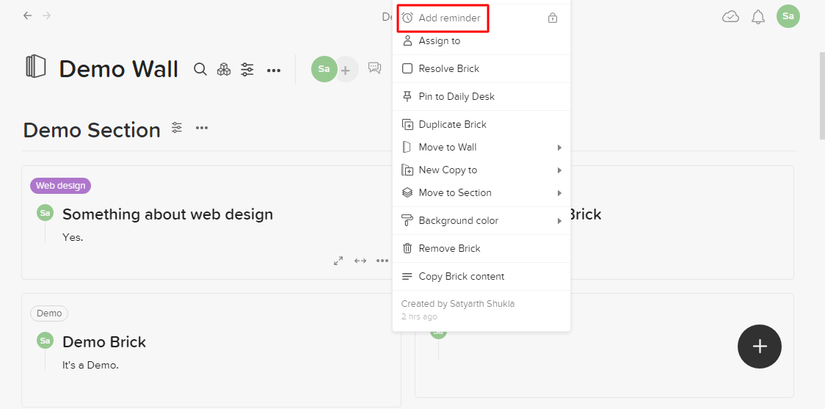Open the Something about web design title
825x409 pixels.
pyautogui.click(x=168, y=214)
